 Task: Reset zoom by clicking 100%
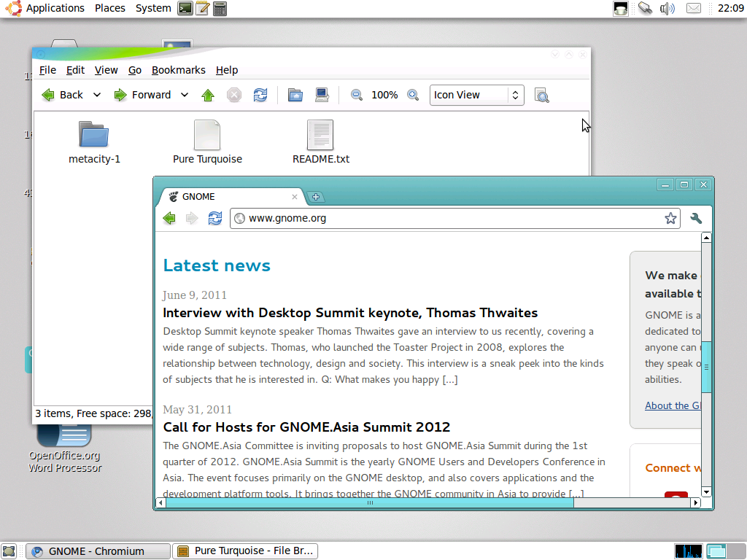click(384, 95)
